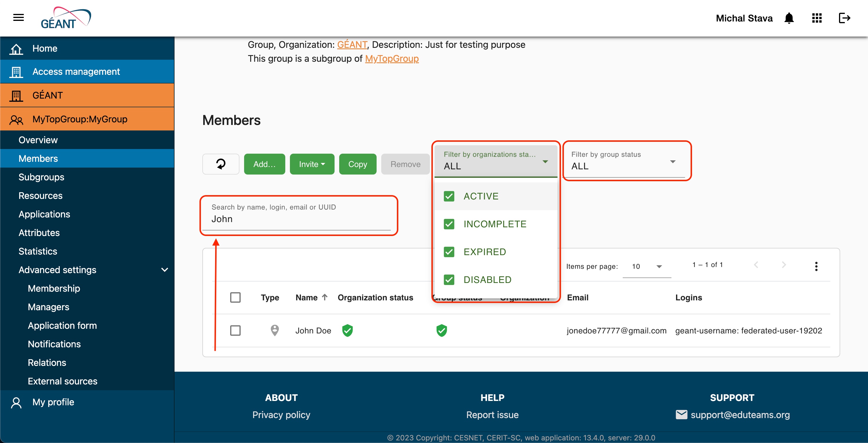This screenshot has height=443, width=868.
Task: Tick the checkbox for John Doe
Action: [x=235, y=331]
